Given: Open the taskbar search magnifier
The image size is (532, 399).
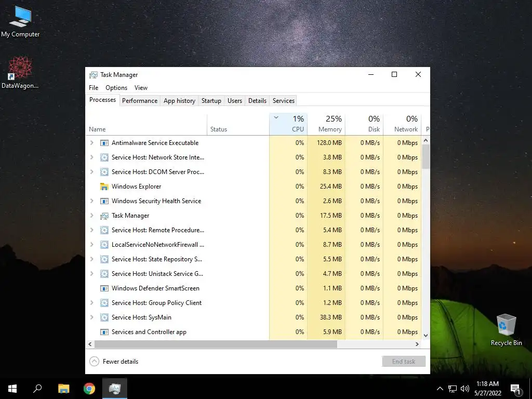Looking at the screenshot, I should [37, 389].
